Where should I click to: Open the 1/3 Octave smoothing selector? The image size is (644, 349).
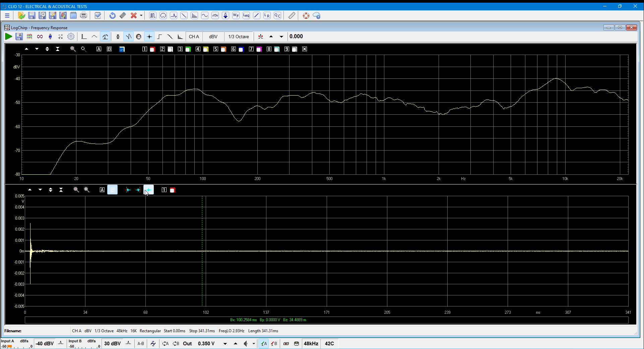point(239,37)
